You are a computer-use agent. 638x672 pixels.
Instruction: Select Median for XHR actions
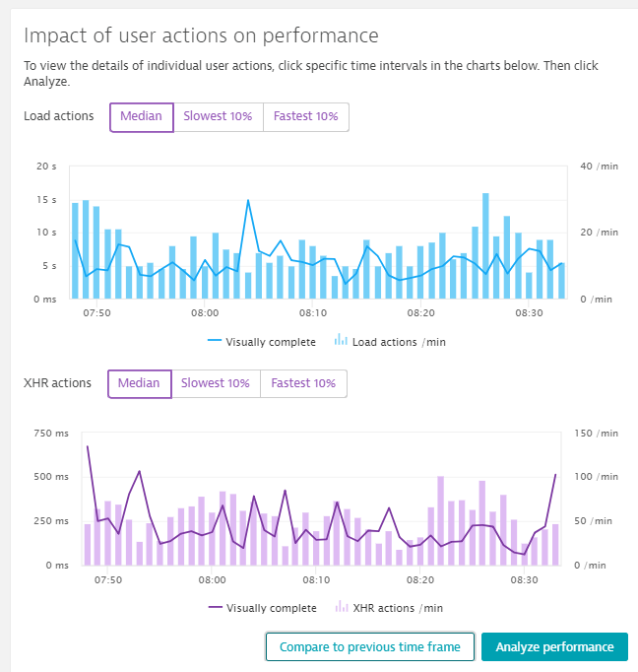[x=139, y=383]
